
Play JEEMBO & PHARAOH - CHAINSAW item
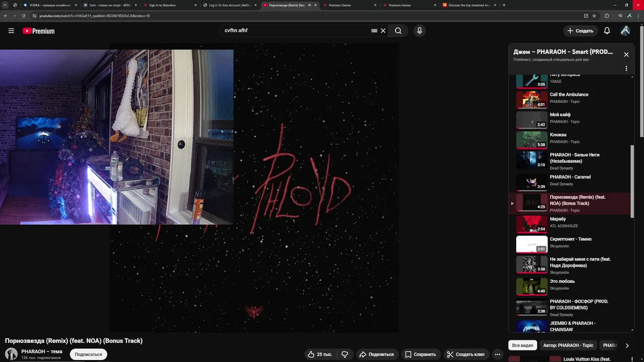570,326
